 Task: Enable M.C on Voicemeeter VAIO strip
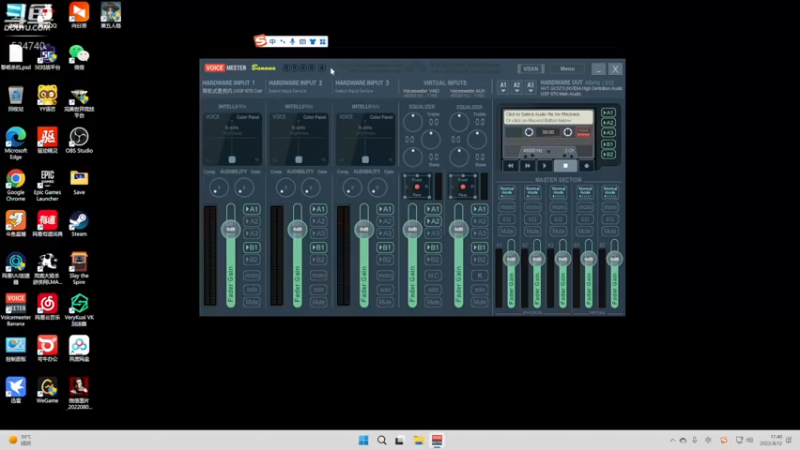pos(433,276)
